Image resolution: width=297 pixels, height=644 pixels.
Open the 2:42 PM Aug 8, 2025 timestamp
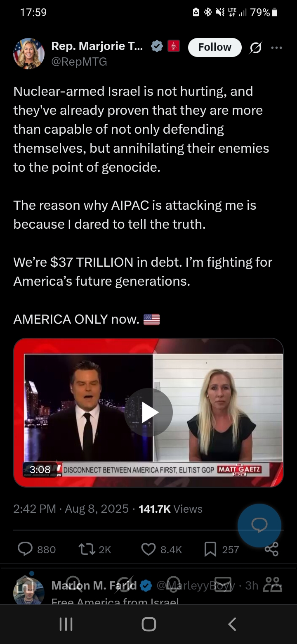(71, 509)
